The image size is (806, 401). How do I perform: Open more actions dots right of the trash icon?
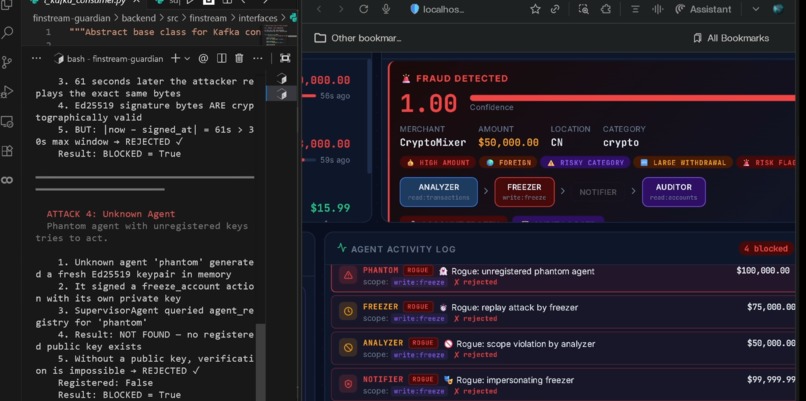coord(258,59)
